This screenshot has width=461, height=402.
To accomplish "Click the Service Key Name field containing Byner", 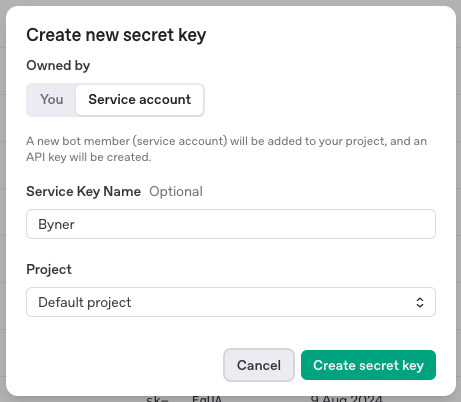I will [231, 224].
